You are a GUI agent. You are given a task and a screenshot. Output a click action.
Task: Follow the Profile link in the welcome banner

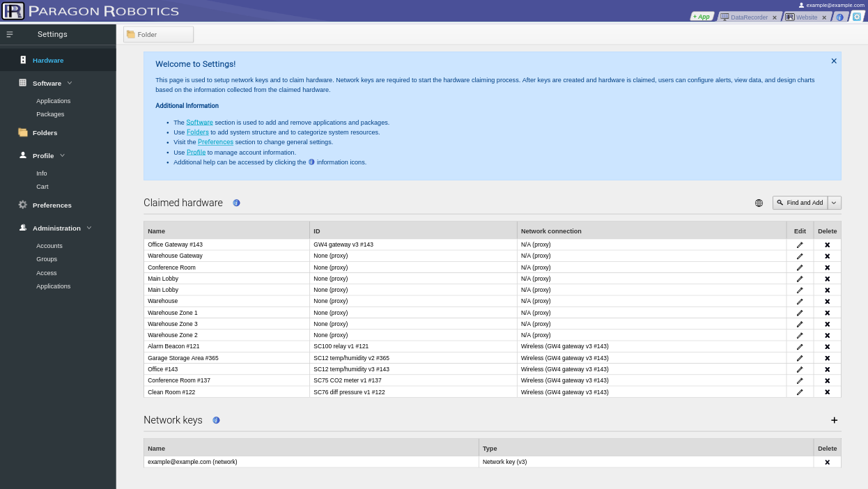(196, 153)
